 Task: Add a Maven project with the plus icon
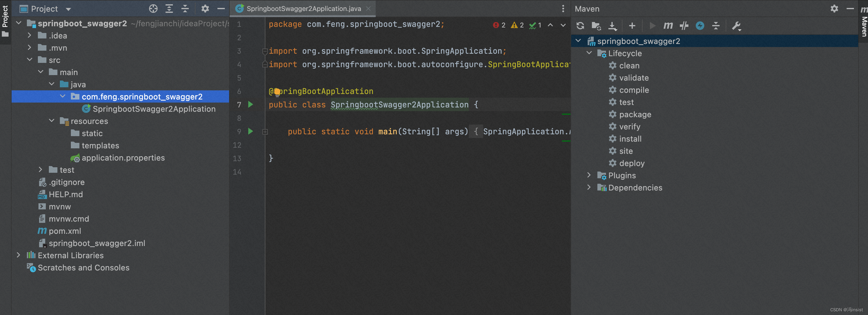point(632,26)
